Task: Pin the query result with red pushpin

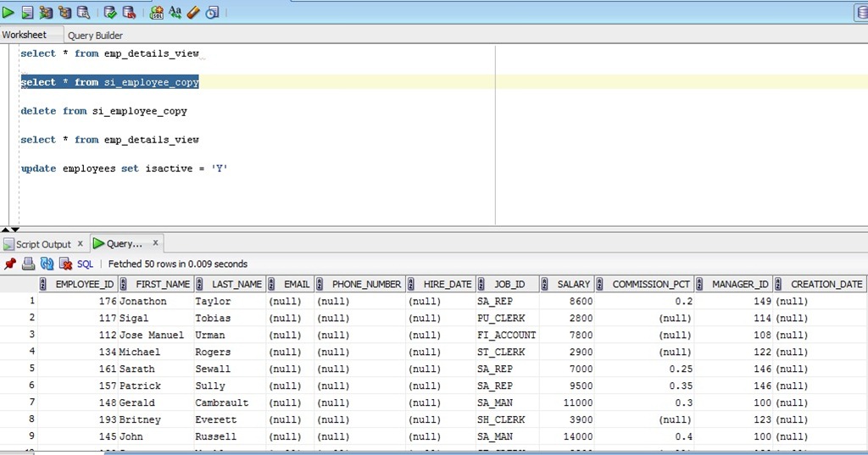Action: point(10,264)
